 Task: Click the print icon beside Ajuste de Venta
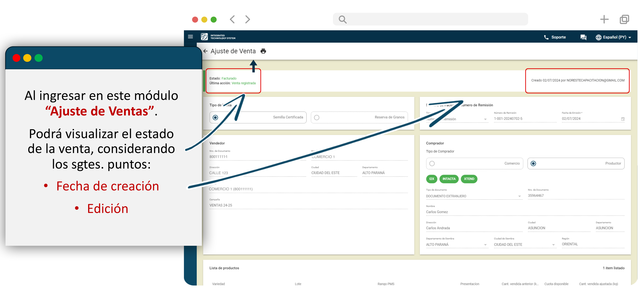point(263,51)
